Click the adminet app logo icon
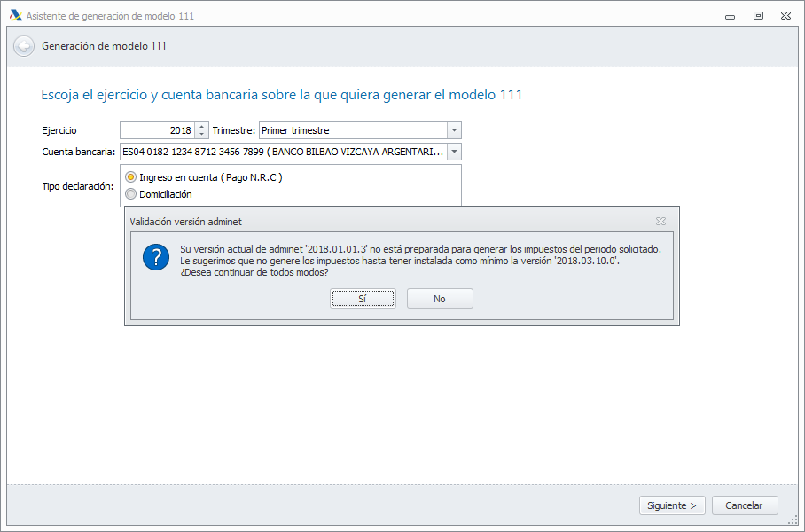This screenshot has height=532, width=805. [15, 15]
